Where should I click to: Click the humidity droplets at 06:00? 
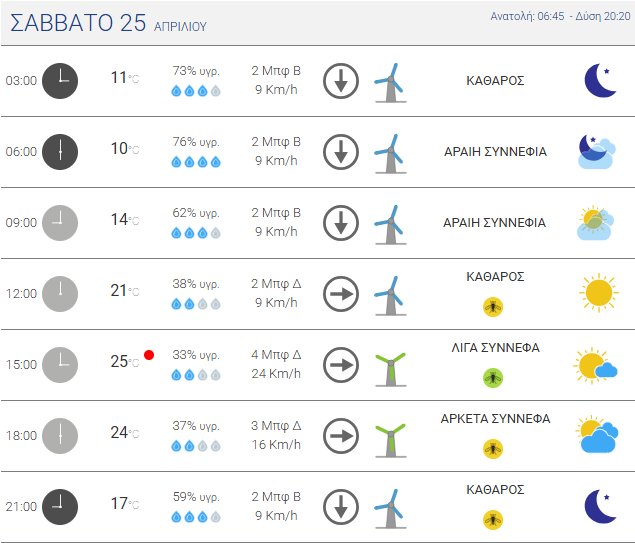(x=196, y=161)
